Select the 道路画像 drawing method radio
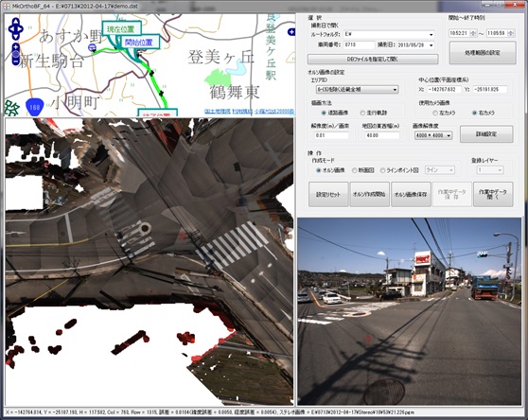Screen dimensions: 528x420 (324, 113)
